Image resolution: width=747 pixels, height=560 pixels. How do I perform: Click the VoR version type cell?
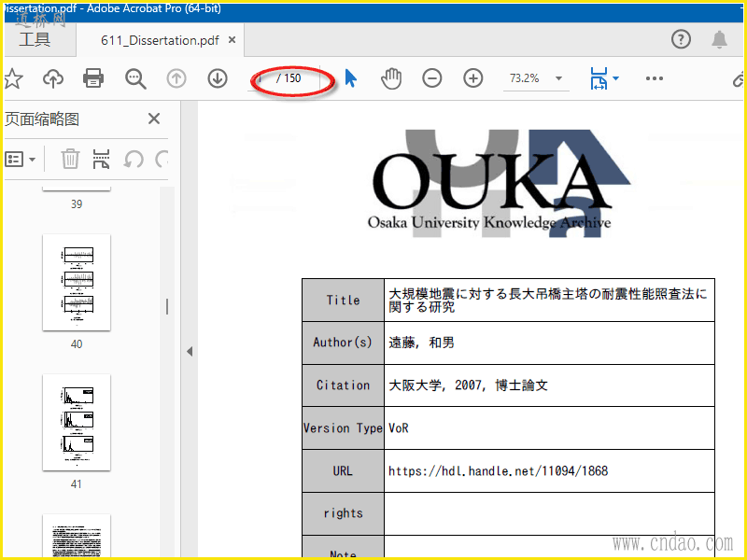tap(549, 428)
